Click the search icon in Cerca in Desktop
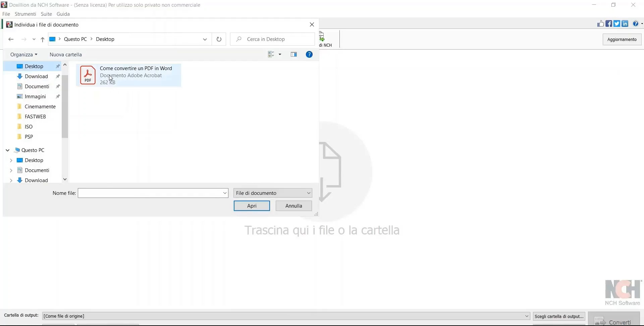The height and width of the screenshot is (326, 644). tap(238, 39)
